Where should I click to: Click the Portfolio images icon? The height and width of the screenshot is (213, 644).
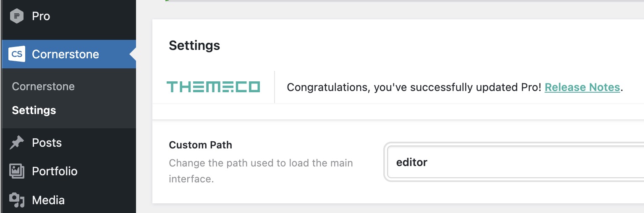click(17, 171)
